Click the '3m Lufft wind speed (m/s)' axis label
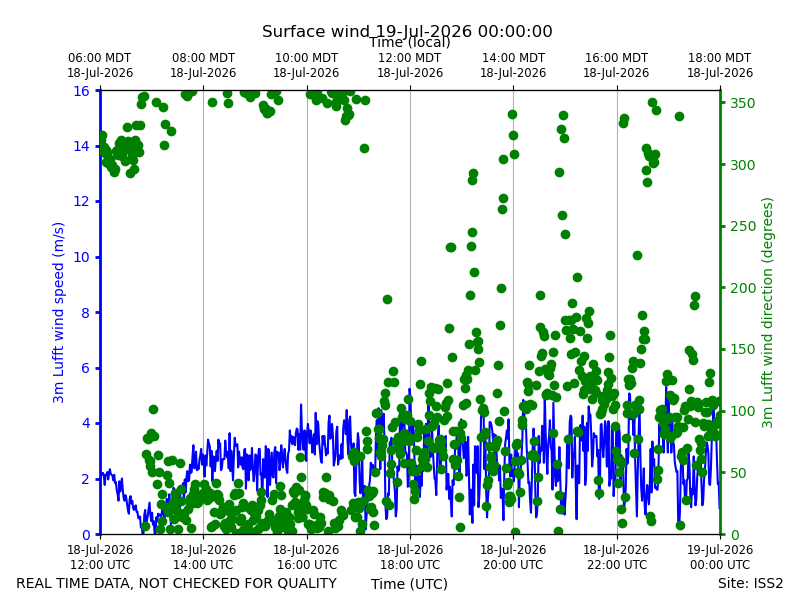Image resolution: width=800 pixels, height=600 pixels. 59,312
